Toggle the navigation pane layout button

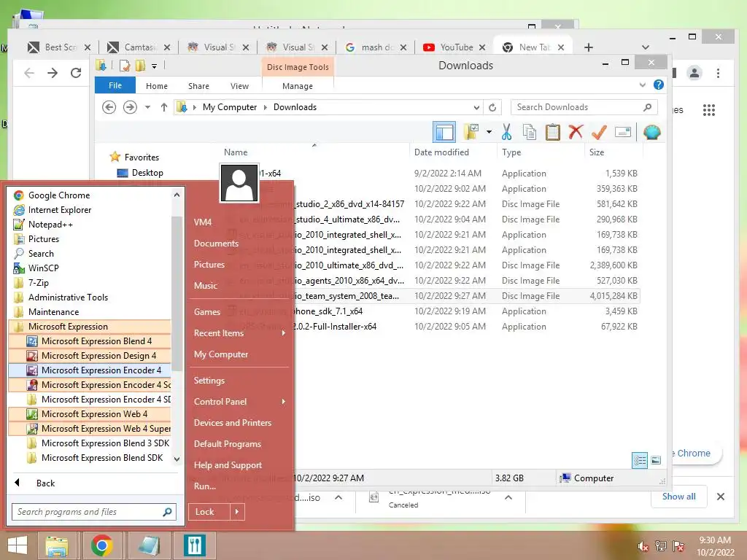coord(444,133)
